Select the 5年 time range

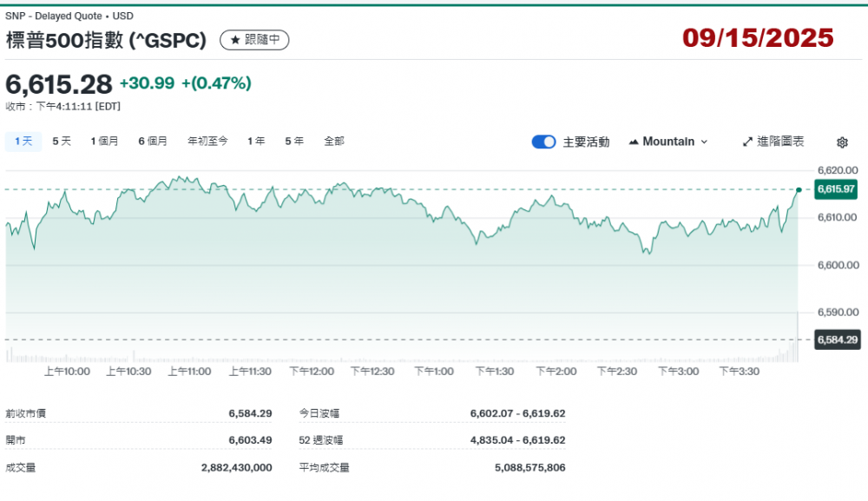[294, 141]
